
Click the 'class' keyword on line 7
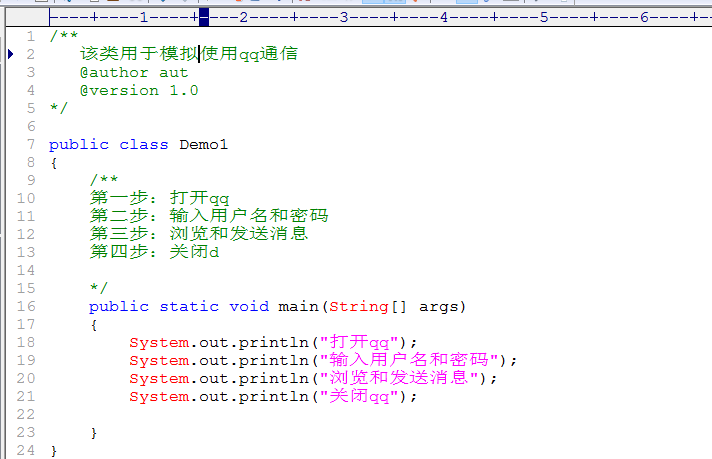[143, 144]
